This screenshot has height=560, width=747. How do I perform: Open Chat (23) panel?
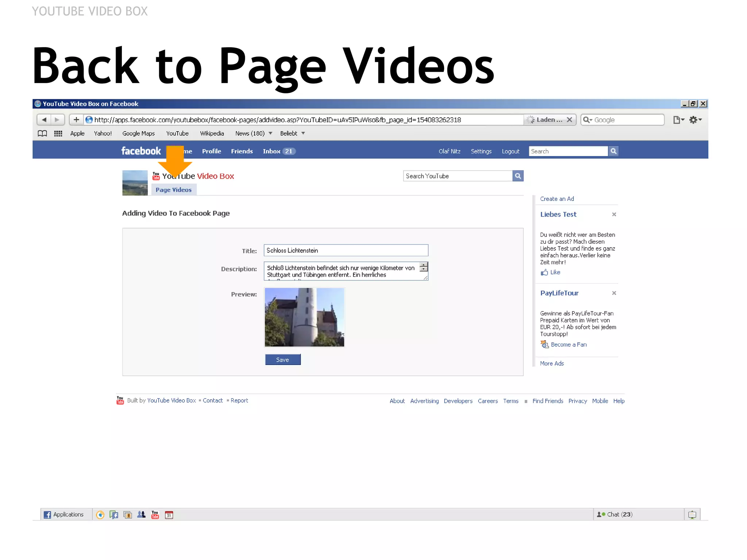tap(638, 514)
